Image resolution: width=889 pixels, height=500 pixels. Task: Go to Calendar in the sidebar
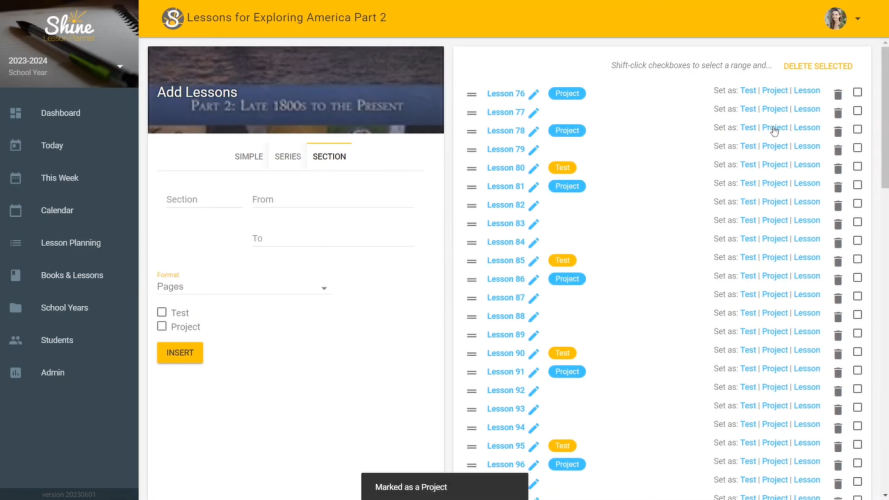tap(56, 210)
